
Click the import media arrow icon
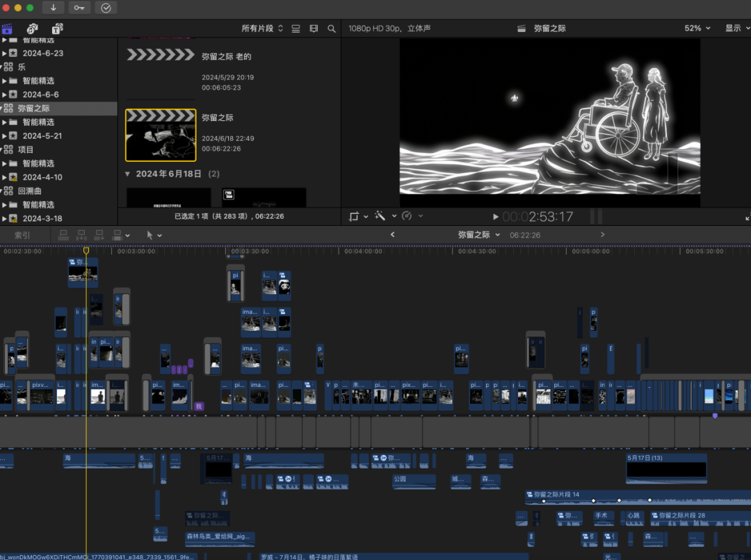click(53, 8)
